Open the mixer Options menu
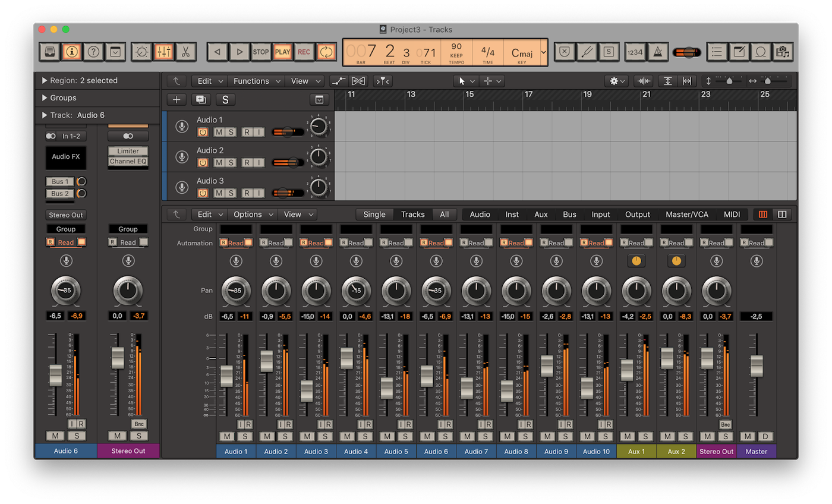This screenshot has height=504, width=832. [254, 215]
